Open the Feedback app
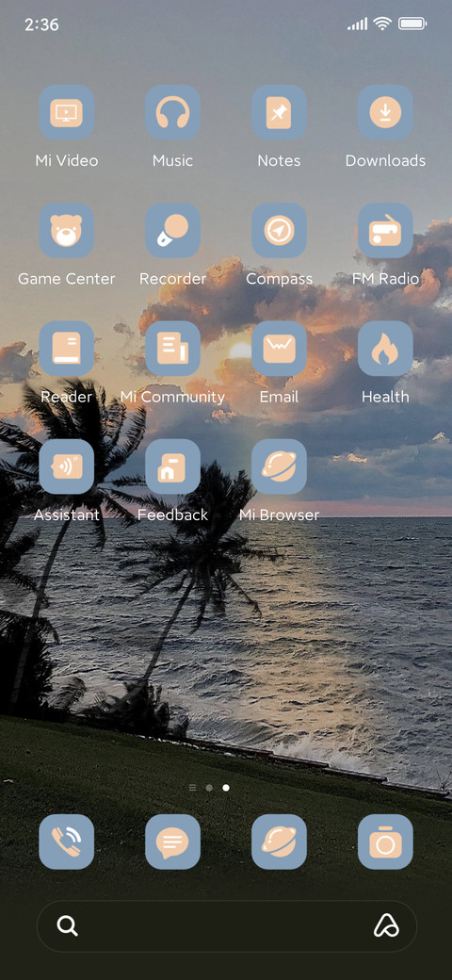Image resolution: width=452 pixels, height=980 pixels. point(173,466)
